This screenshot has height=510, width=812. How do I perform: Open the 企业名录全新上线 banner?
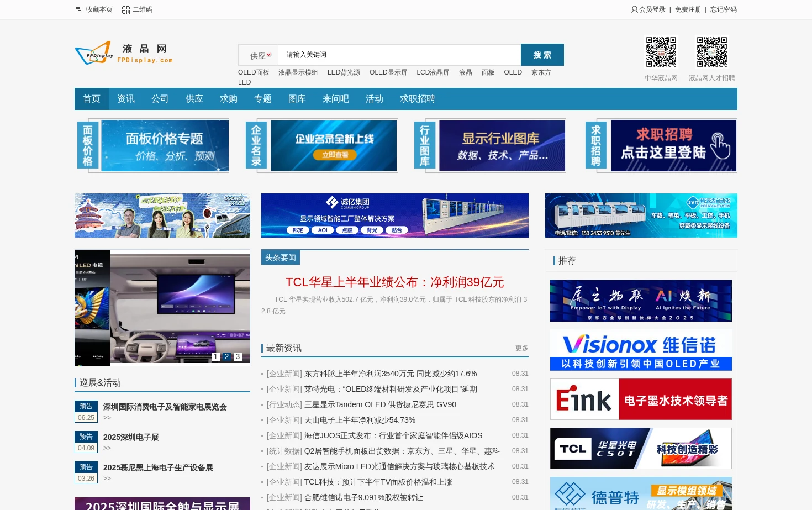tap(321, 146)
